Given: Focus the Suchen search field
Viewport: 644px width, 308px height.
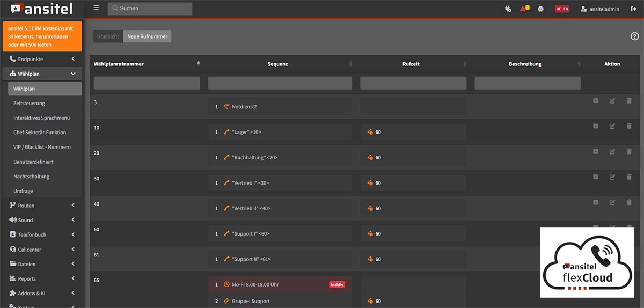Looking at the screenshot, I should tap(150, 9).
